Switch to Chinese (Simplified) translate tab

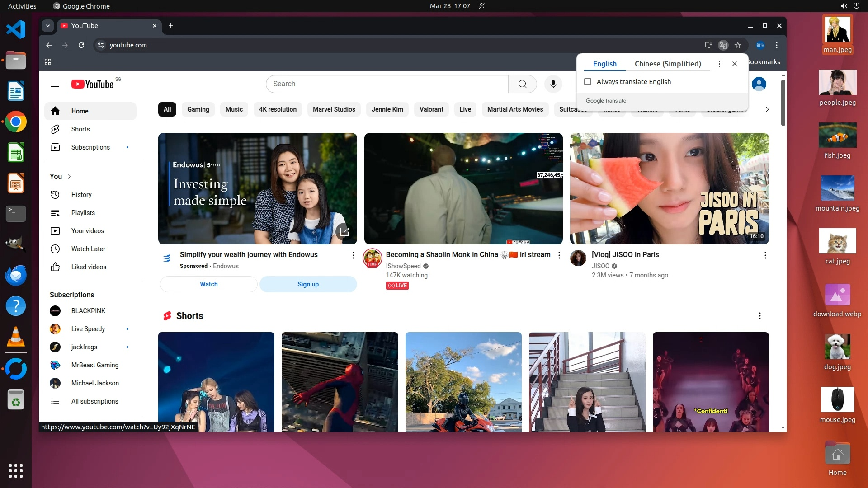tap(668, 64)
